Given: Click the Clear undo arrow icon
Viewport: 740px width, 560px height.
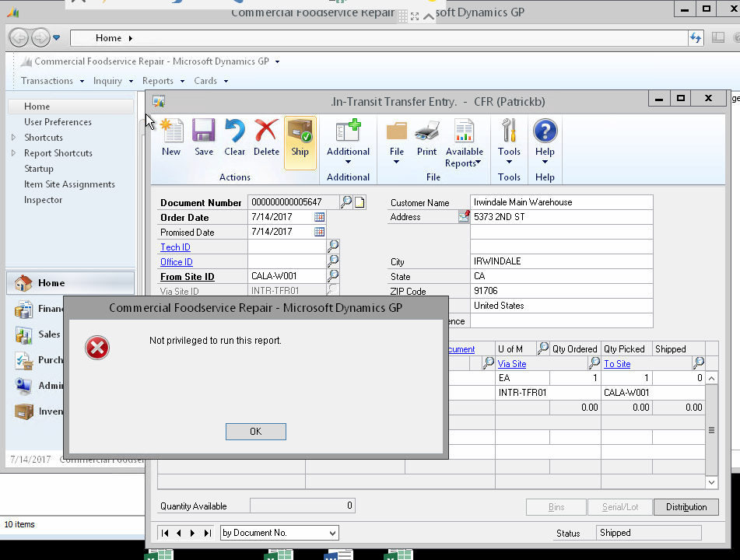Looking at the screenshot, I should 234,138.
